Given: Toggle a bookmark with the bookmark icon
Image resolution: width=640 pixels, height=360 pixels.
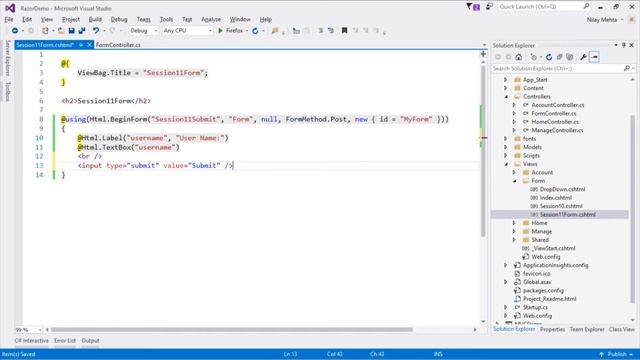Looking at the screenshot, I should tap(344, 31).
